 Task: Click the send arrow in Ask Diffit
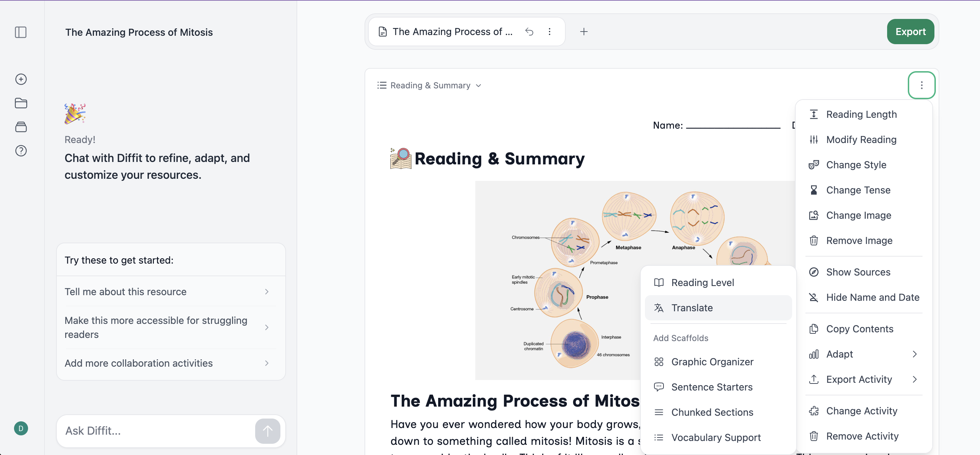tap(267, 431)
